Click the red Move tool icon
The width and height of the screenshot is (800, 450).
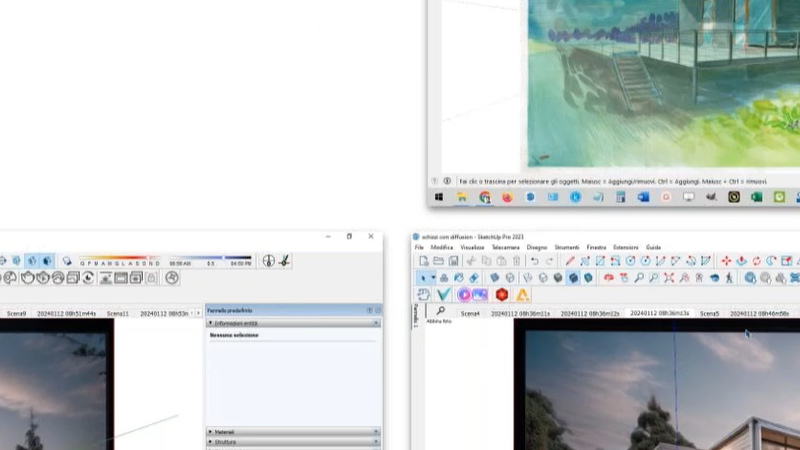click(727, 261)
